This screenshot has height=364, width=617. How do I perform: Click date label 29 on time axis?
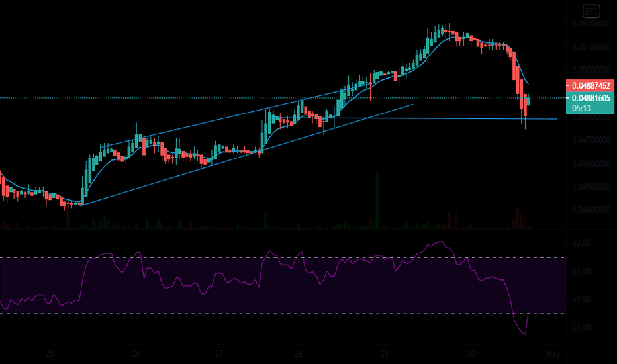(384, 353)
